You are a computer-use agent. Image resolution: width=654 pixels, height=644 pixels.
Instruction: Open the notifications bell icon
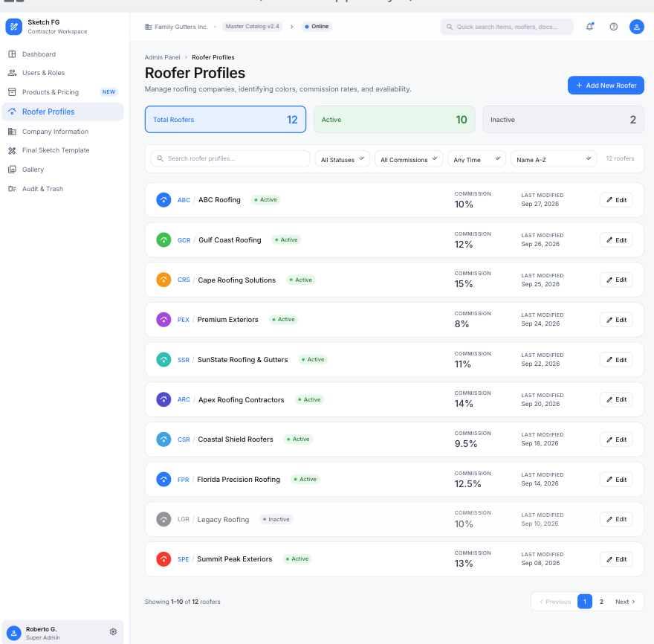[589, 27]
